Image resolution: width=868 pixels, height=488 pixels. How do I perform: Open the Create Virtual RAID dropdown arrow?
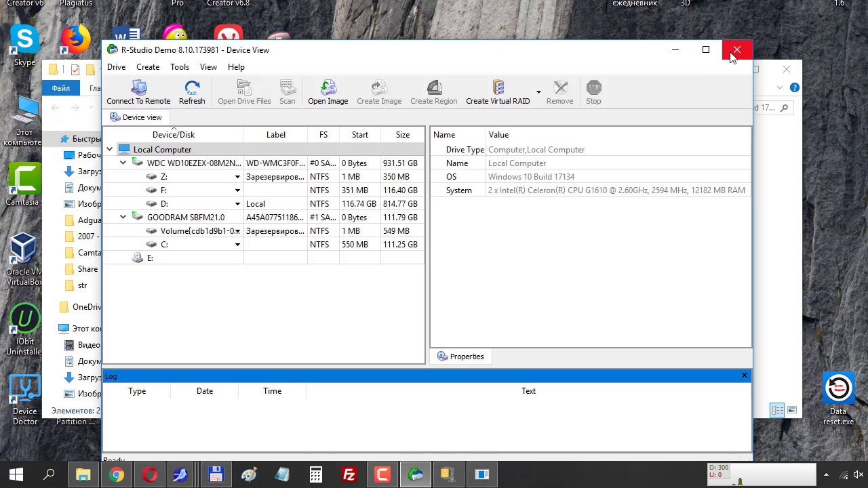[x=538, y=92]
